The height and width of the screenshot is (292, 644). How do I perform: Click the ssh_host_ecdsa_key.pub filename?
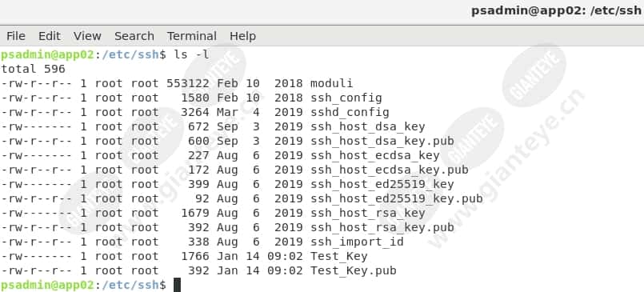point(389,170)
